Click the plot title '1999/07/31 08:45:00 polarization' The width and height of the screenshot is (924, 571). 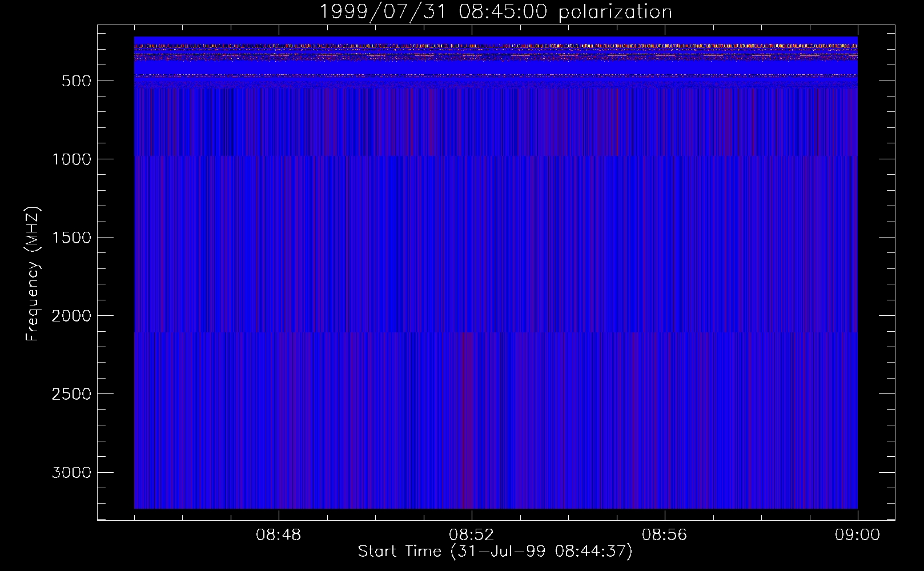click(x=495, y=12)
